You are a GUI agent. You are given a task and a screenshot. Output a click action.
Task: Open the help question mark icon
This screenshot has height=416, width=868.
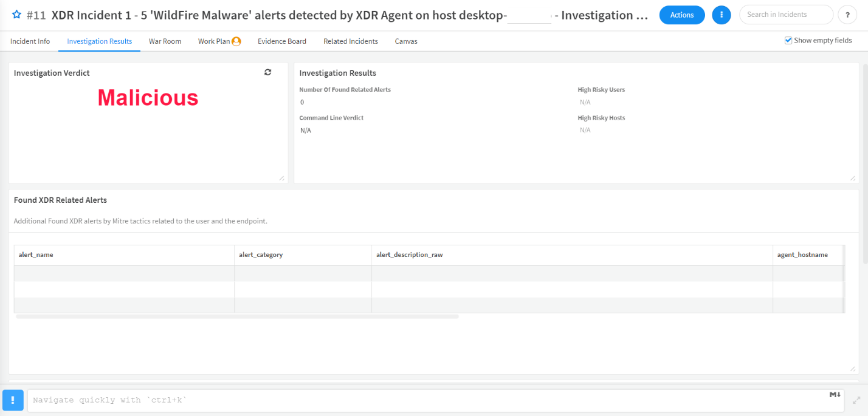pyautogui.click(x=847, y=15)
